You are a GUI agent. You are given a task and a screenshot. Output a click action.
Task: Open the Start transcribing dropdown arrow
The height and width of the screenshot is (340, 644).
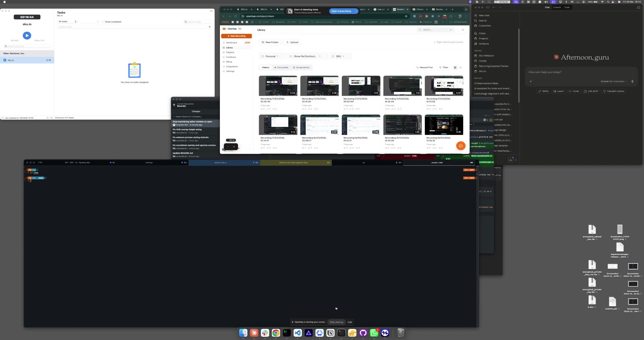point(356,11)
